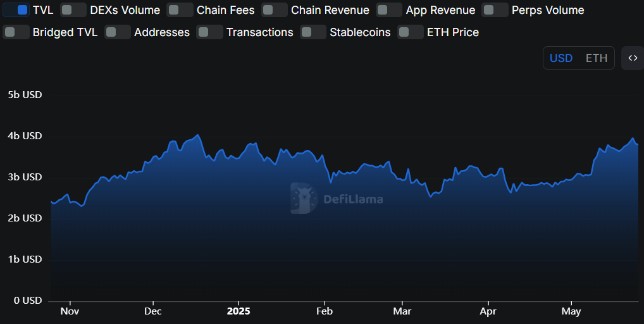The image size is (644, 324).
Task: Enable the Stablecoins toggle
Action: point(313,32)
